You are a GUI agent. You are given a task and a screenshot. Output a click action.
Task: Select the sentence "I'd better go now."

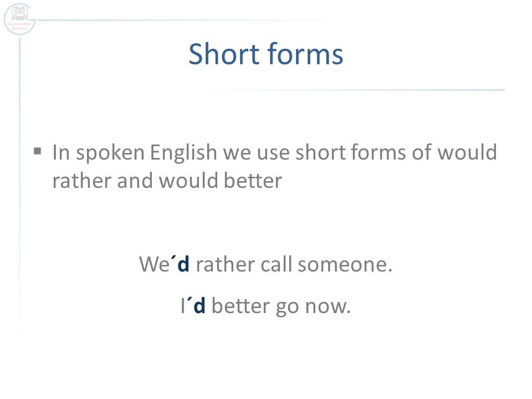(x=265, y=305)
